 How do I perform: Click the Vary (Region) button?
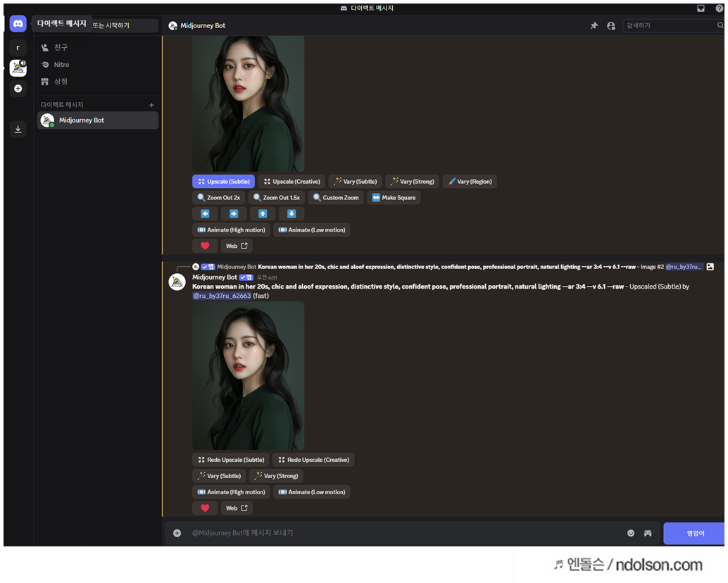(x=470, y=182)
